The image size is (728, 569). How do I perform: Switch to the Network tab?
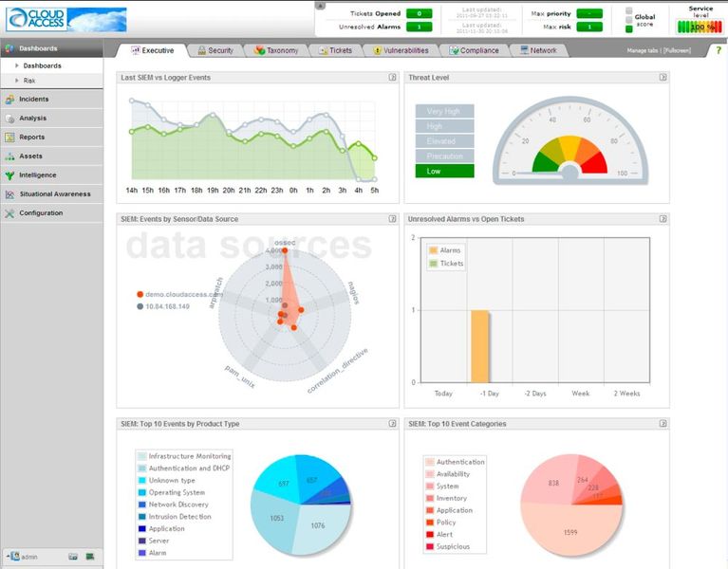point(538,50)
